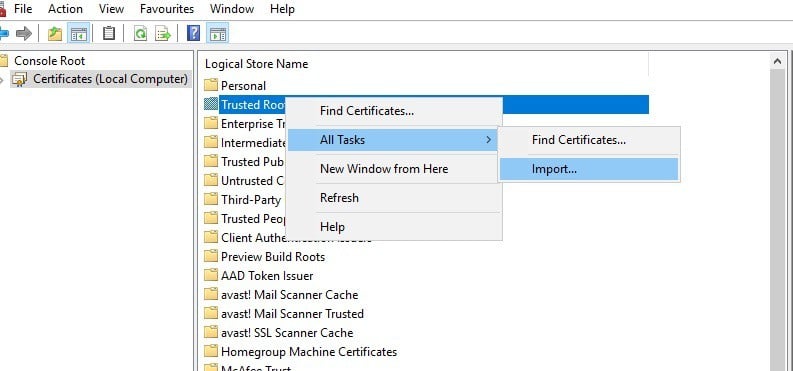Select the avast! Mail Scanner Cache text

click(289, 295)
